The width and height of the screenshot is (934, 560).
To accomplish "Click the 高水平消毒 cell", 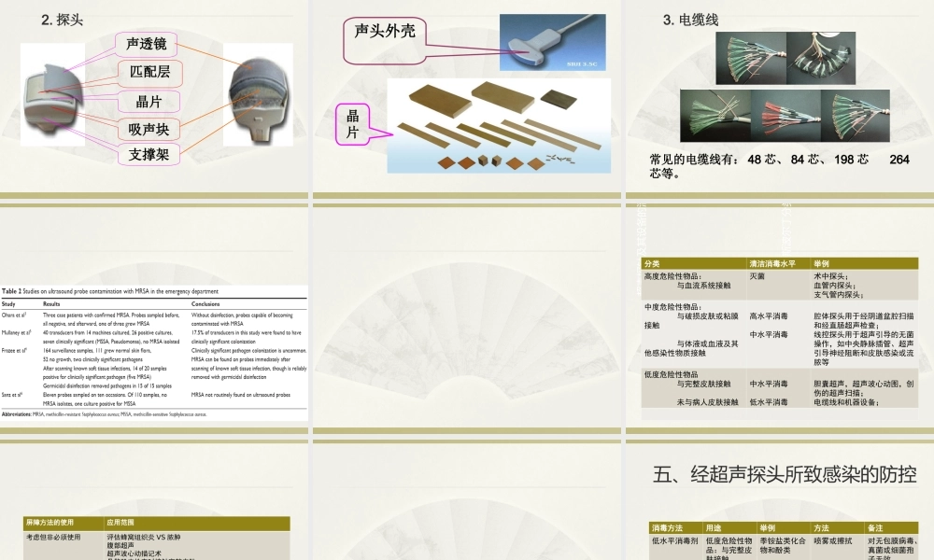I will coord(769,316).
